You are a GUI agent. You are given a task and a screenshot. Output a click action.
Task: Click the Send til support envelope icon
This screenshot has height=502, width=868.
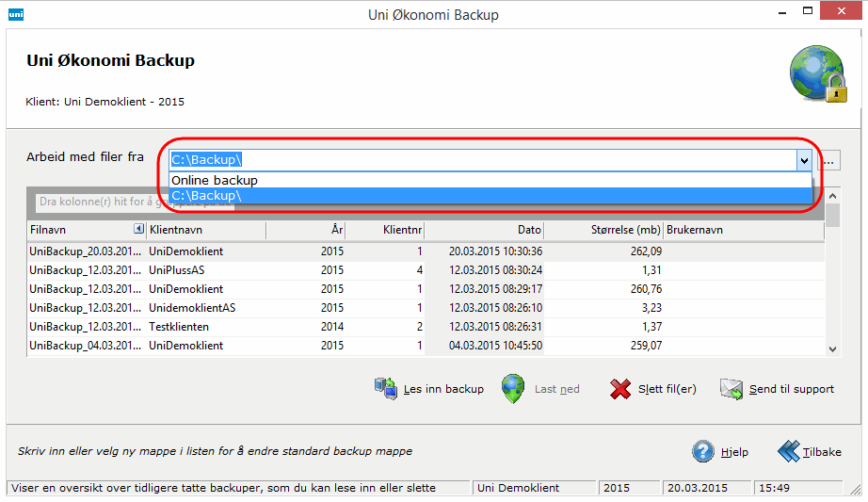pos(732,389)
